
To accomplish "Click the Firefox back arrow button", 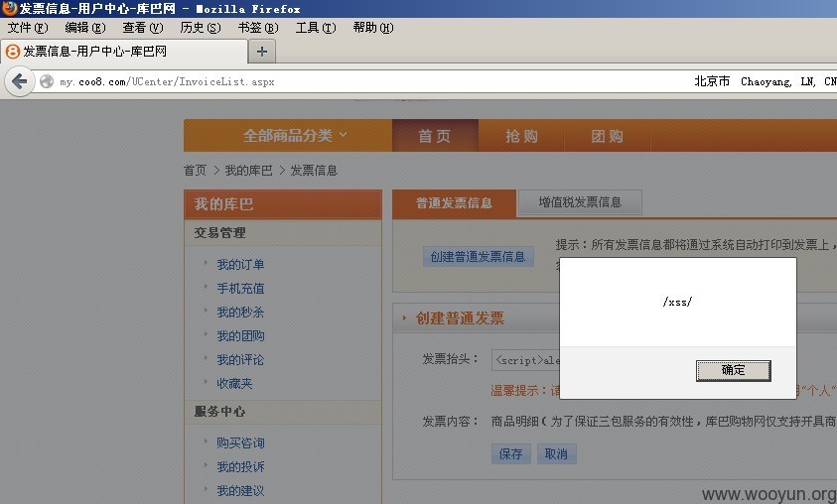I will pos(19,81).
